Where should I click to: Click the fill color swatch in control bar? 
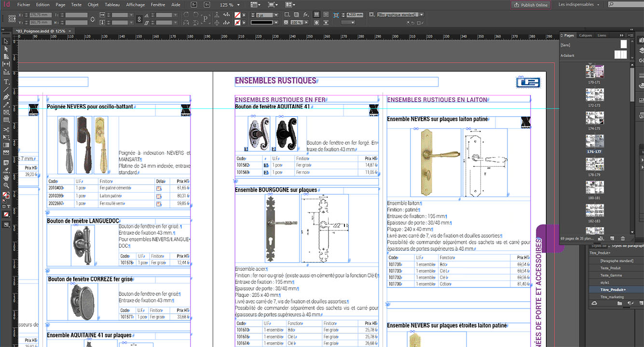237,15
